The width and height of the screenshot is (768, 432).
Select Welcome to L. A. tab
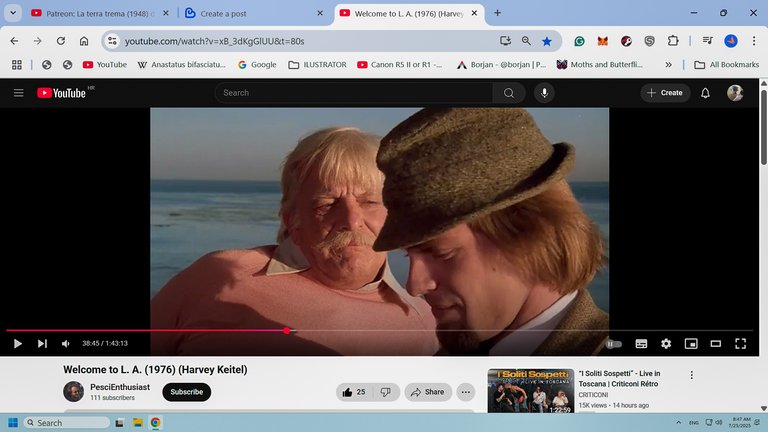[409, 14]
